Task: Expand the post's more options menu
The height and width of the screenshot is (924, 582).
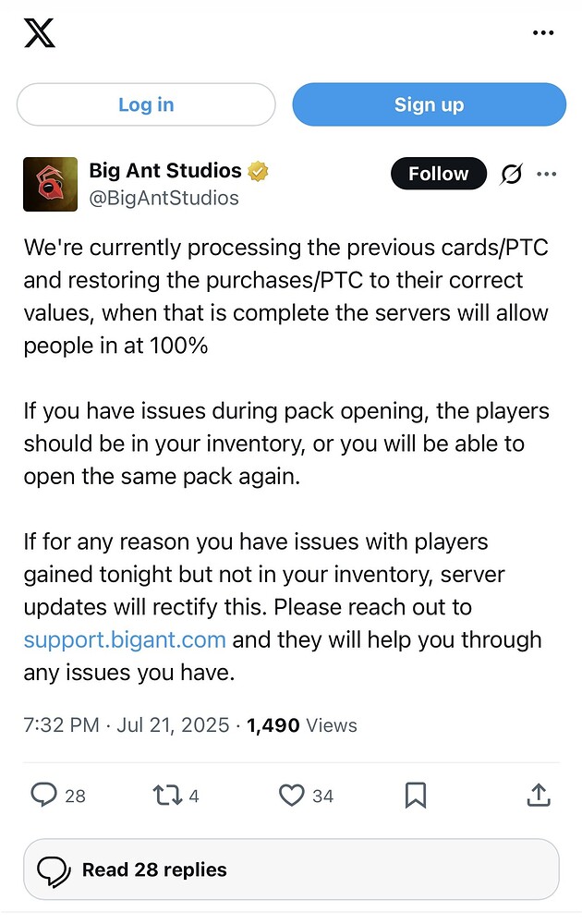Action: click(547, 174)
